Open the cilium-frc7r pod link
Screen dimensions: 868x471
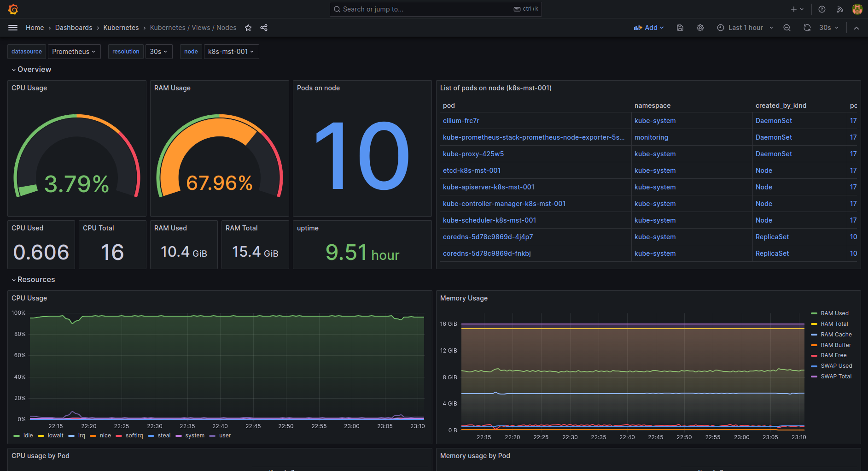pos(461,121)
